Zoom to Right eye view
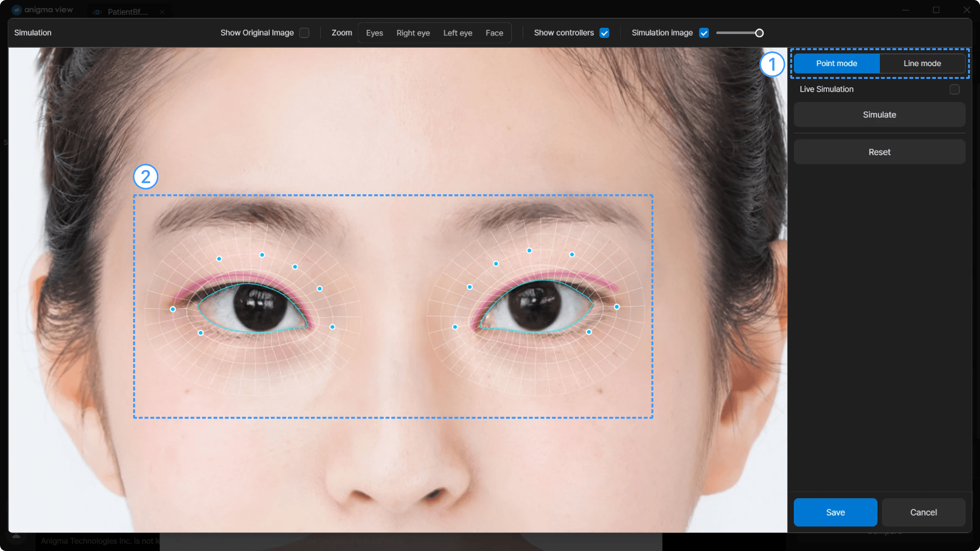The height and width of the screenshot is (551, 980). [413, 33]
